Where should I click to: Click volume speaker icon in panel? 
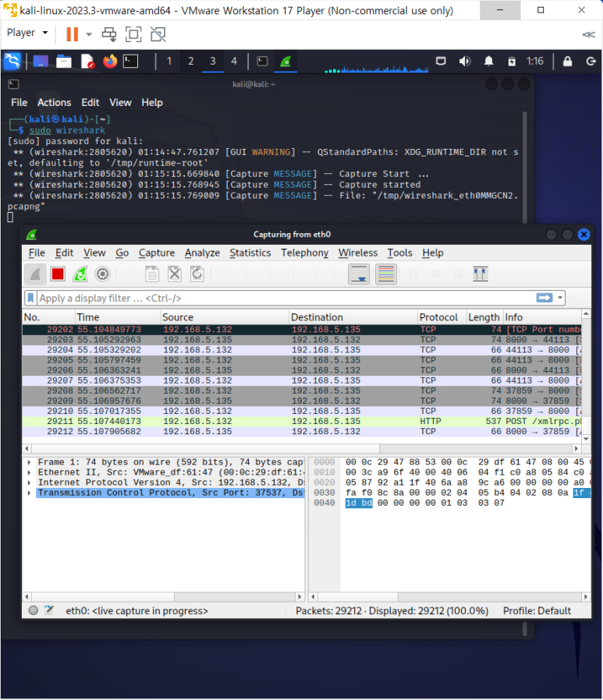465,61
